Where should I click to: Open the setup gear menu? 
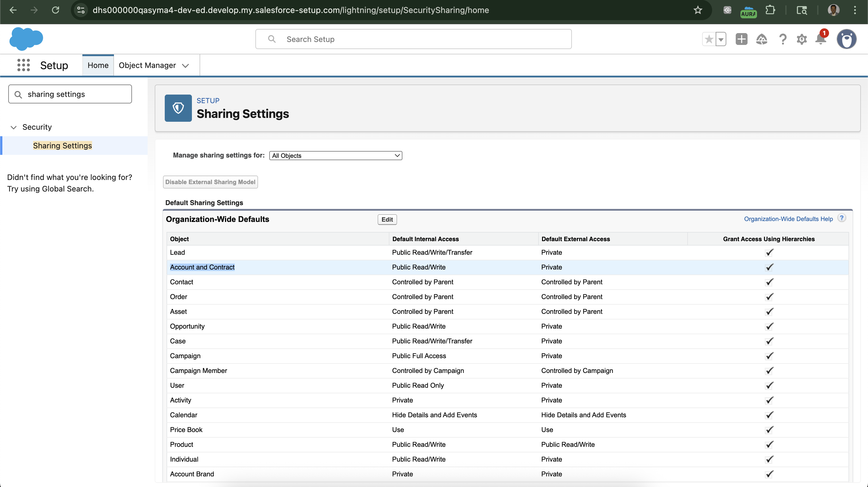pyautogui.click(x=802, y=39)
